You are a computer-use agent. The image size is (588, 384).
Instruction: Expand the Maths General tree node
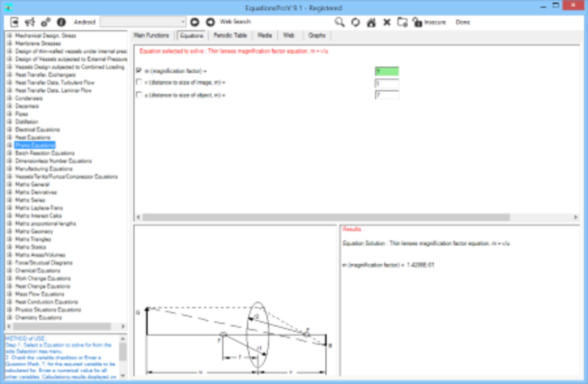point(9,184)
